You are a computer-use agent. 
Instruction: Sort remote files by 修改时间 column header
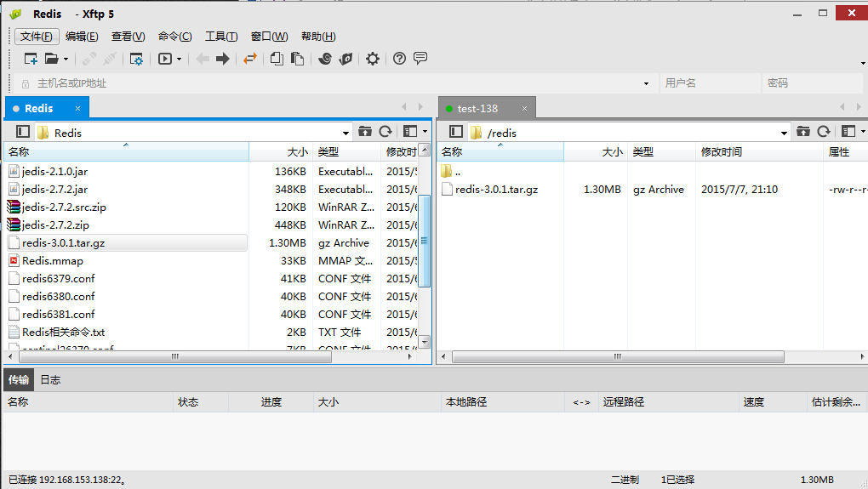click(759, 151)
